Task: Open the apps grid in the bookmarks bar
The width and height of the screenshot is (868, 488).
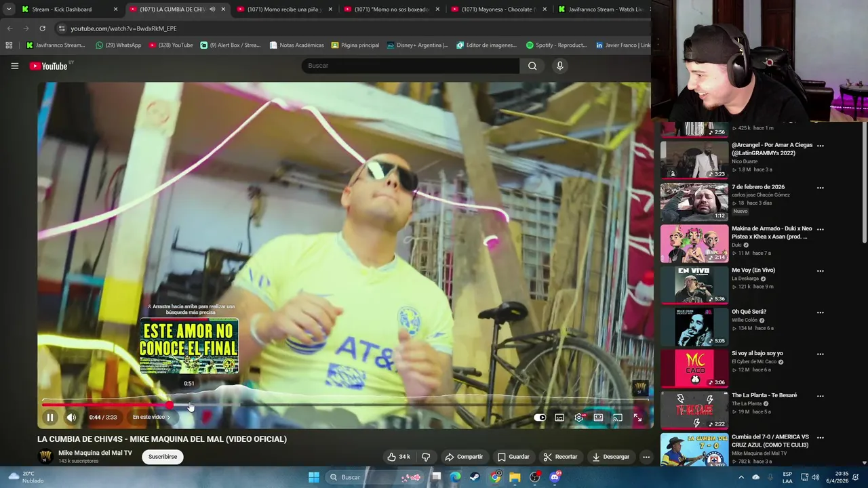Action: (x=9, y=45)
